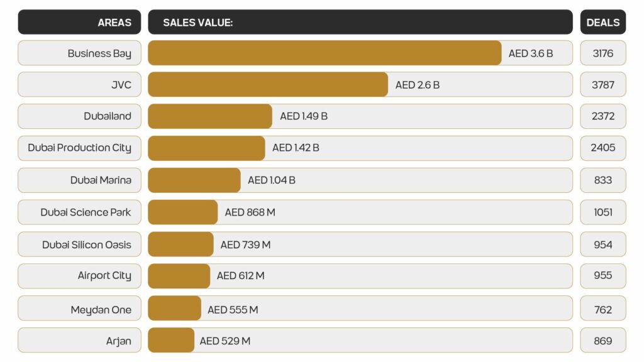This screenshot has height=362, width=644.
Task: Select the Dubai Marina area label
Action: click(x=101, y=180)
